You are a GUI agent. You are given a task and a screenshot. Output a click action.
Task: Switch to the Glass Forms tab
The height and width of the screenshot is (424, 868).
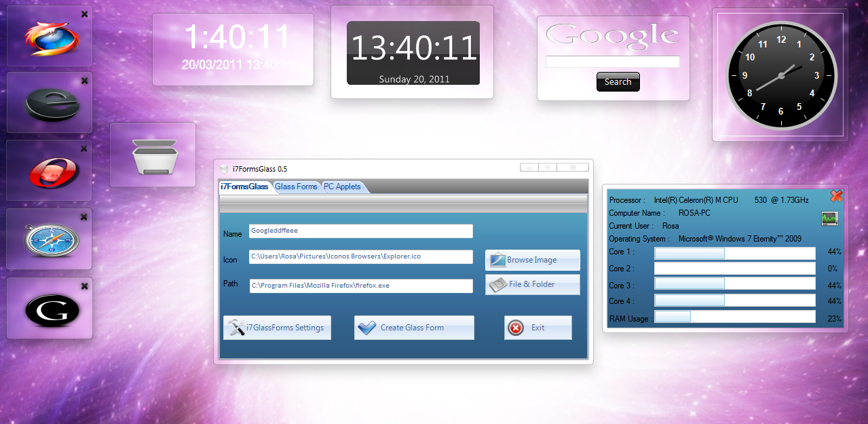(296, 187)
